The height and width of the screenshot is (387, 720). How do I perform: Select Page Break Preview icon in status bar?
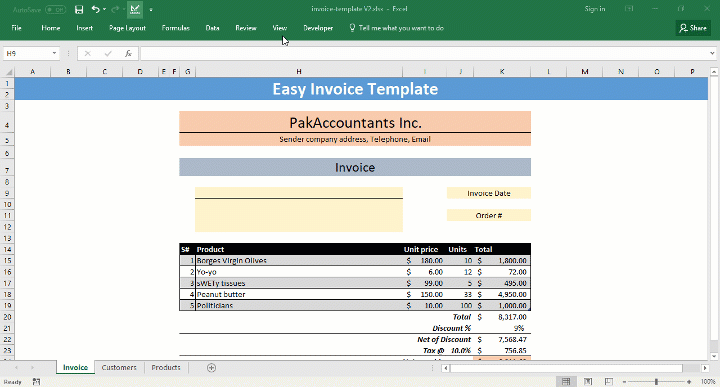click(609, 381)
